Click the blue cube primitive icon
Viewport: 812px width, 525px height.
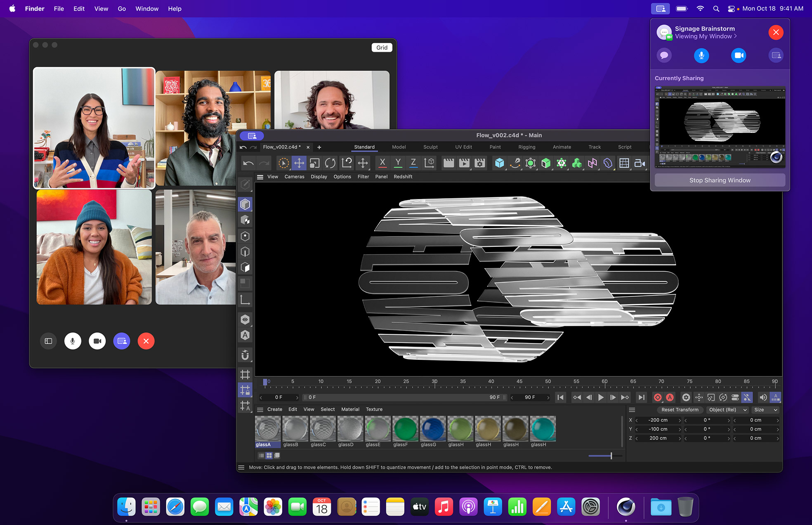click(499, 163)
